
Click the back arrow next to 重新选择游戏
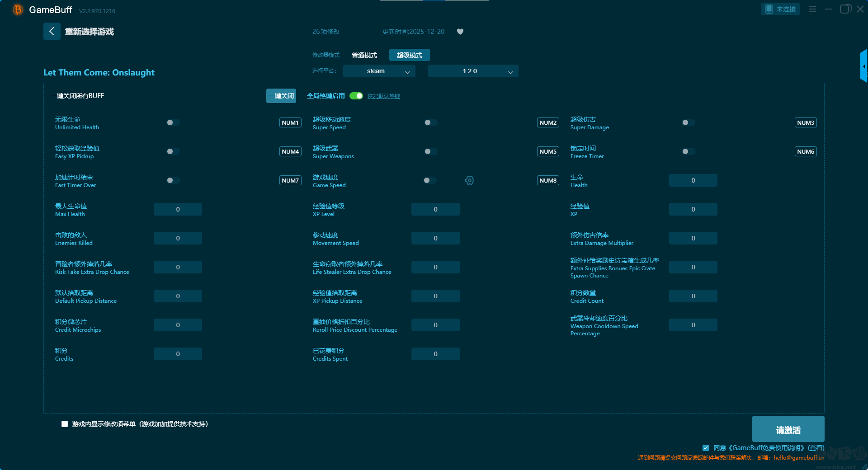pyautogui.click(x=52, y=31)
